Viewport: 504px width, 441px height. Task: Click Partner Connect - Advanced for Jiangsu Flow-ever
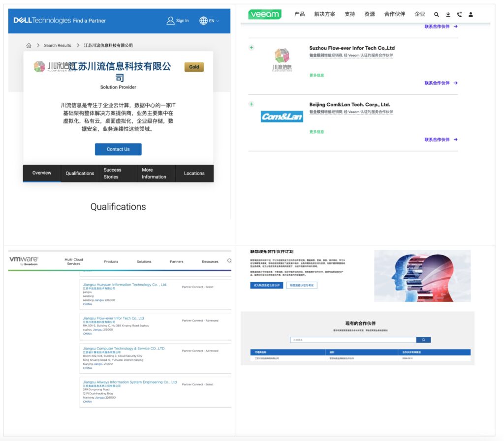[200, 321]
